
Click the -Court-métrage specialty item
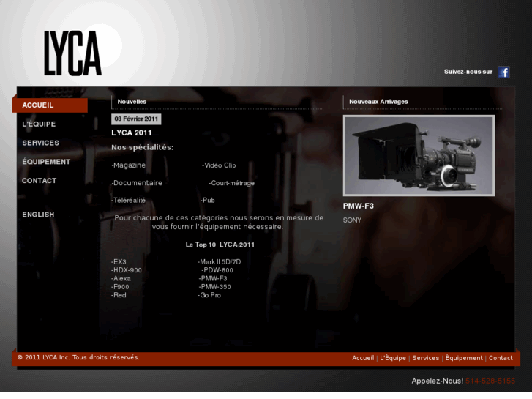pyautogui.click(x=231, y=183)
